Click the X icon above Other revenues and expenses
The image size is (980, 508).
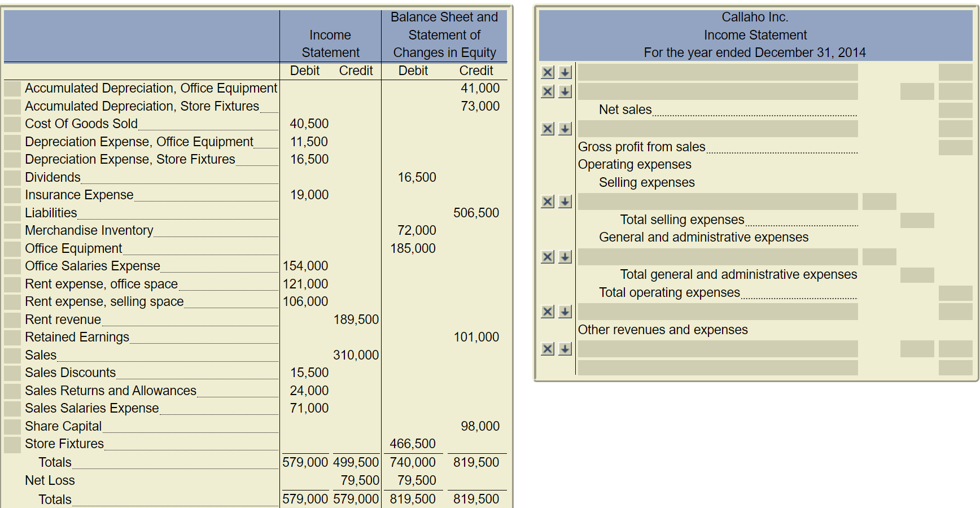[x=548, y=311]
